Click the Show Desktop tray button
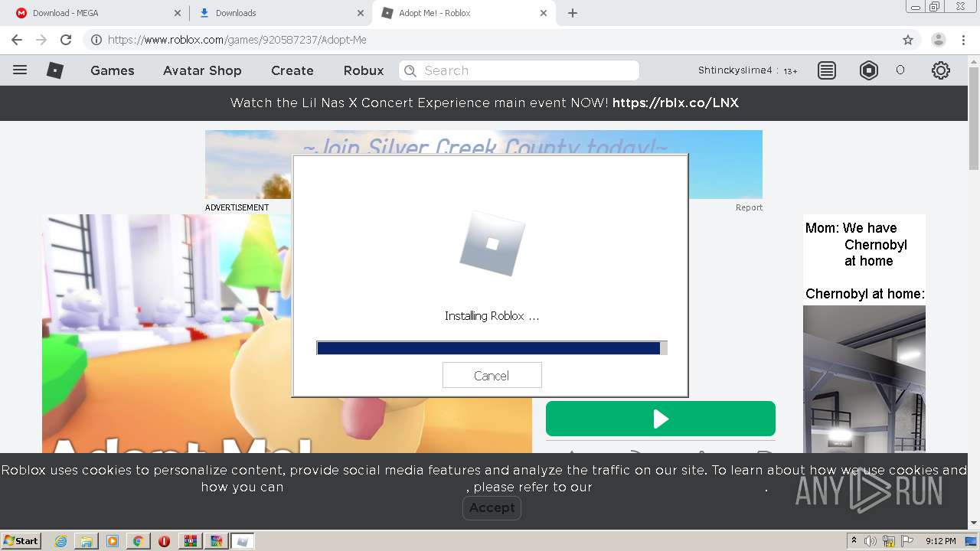Viewport: 980px width, 551px height. (x=972, y=541)
